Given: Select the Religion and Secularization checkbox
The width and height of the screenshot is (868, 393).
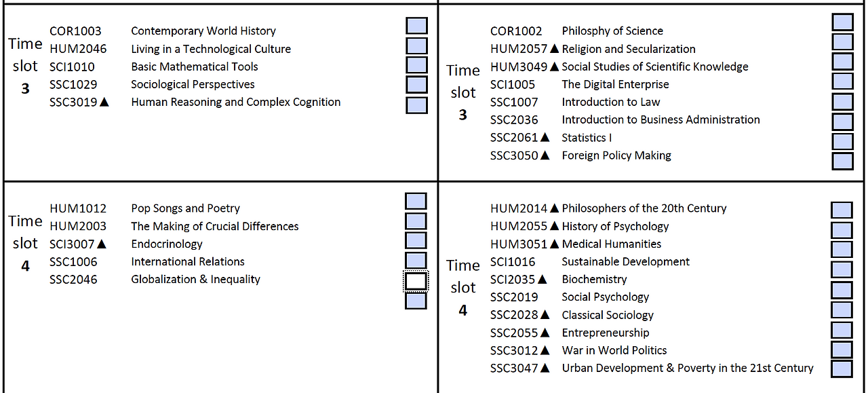Looking at the screenshot, I should [842, 42].
